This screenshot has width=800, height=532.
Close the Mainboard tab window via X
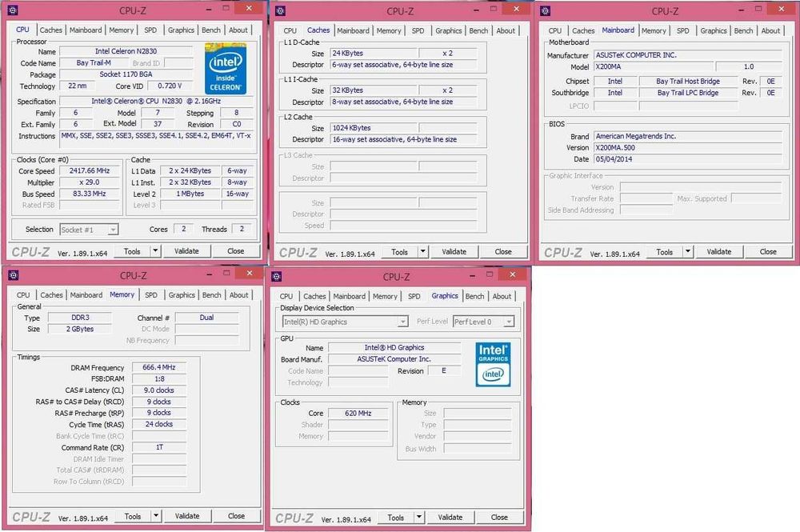click(781, 9)
